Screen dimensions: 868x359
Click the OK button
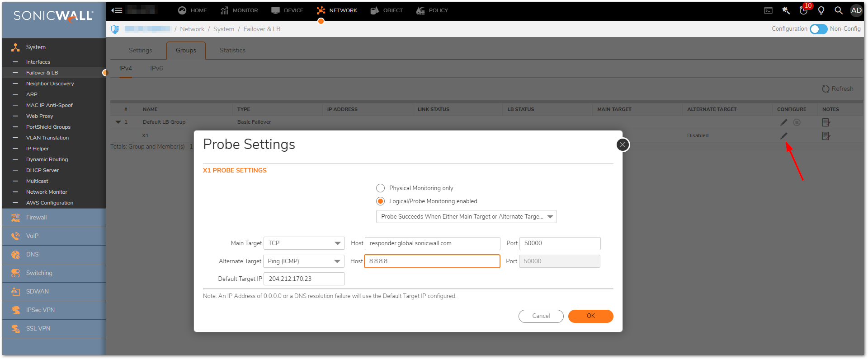tap(590, 316)
